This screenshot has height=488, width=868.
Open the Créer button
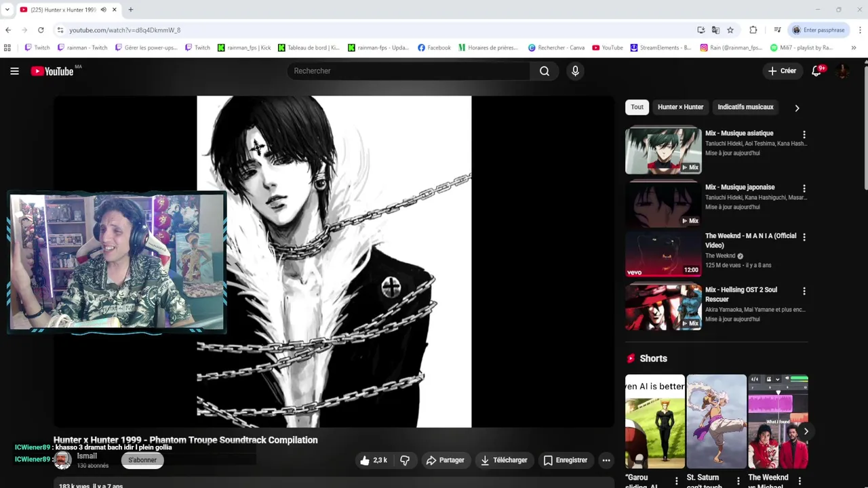coord(782,71)
